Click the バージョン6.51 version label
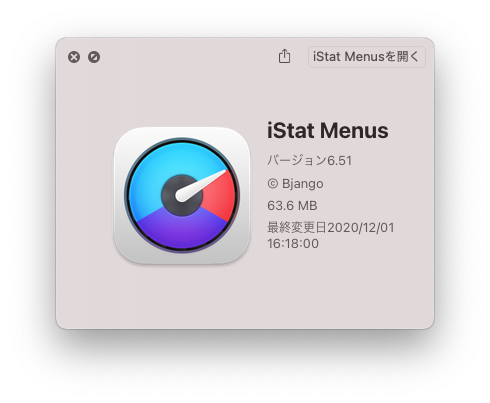 point(310,161)
